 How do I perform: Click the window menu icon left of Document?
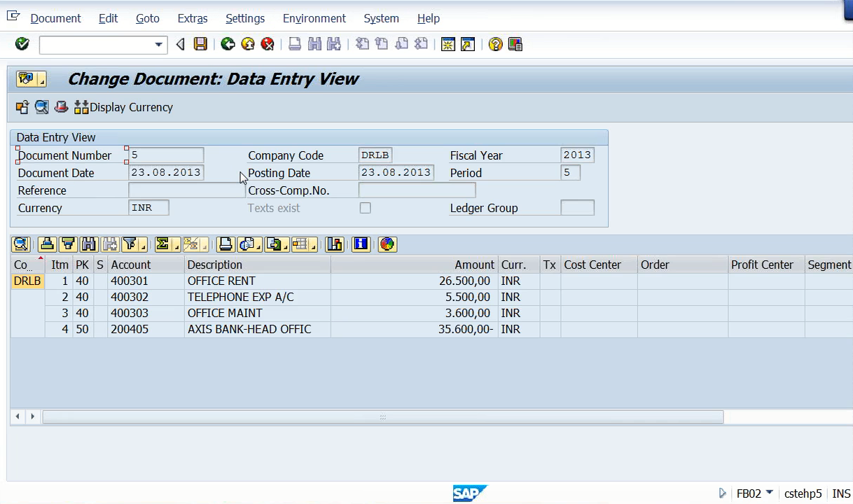pyautogui.click(x=13, y=17)
